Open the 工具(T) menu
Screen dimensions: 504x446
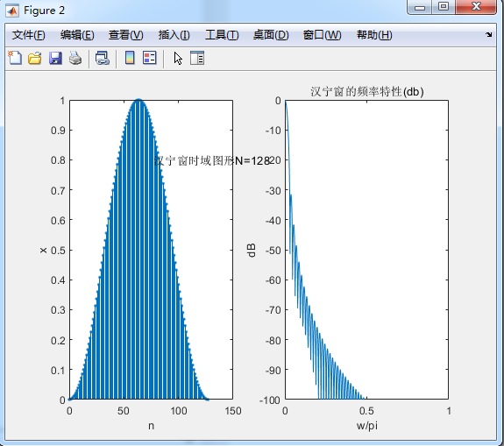(222, 35)
